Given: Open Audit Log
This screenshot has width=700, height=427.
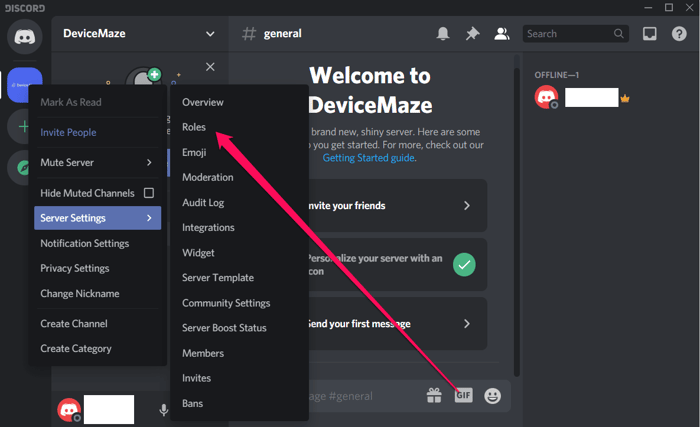Looking at the screenshot, I should pyautogui.click(x=239, y=203).
